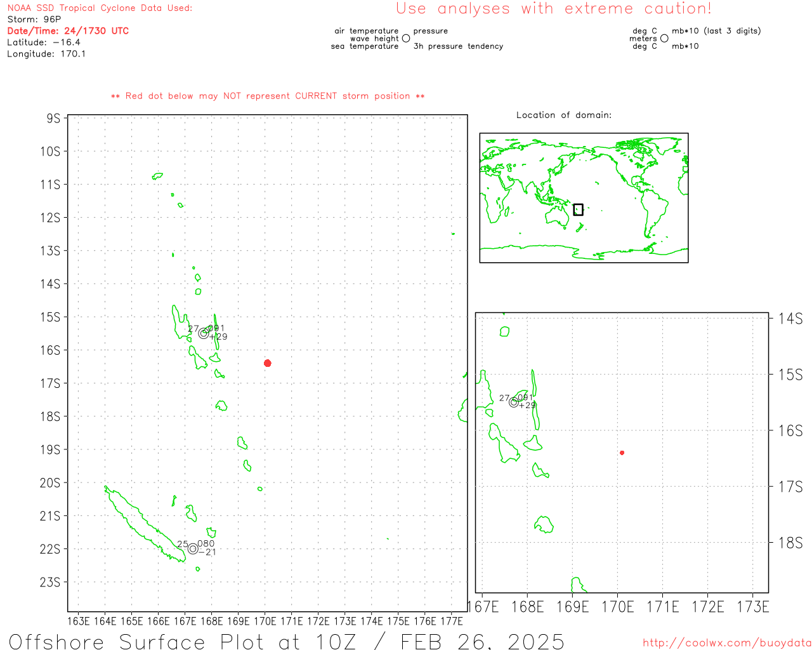Click the red storm position dot on main map
812x650 pixels.
268,363
